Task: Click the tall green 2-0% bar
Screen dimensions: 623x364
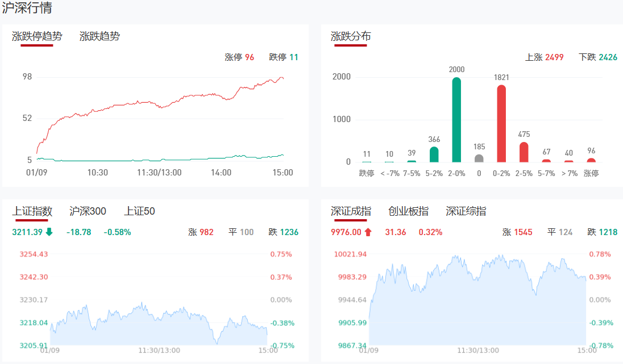Action: (456, 120)
